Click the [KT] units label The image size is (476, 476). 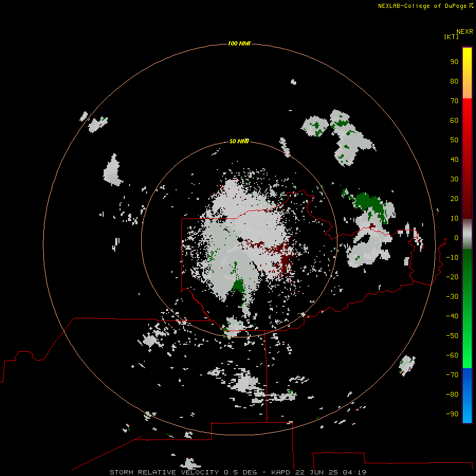451,36
